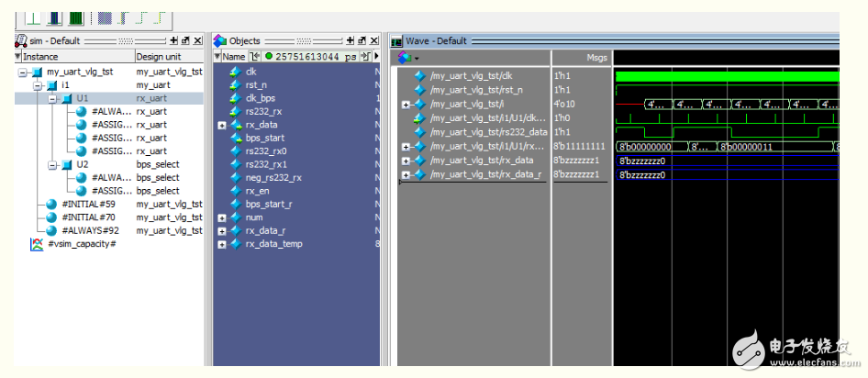868x378 pixels.
Task: Click the #INITIAL#59 process icon
Action: 51,205
